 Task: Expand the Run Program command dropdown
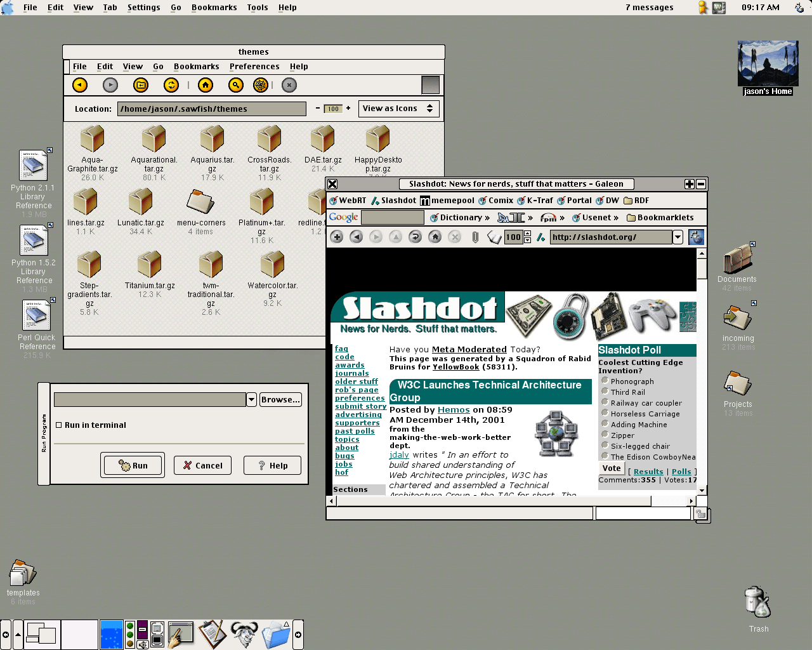(x=252, y=399)
